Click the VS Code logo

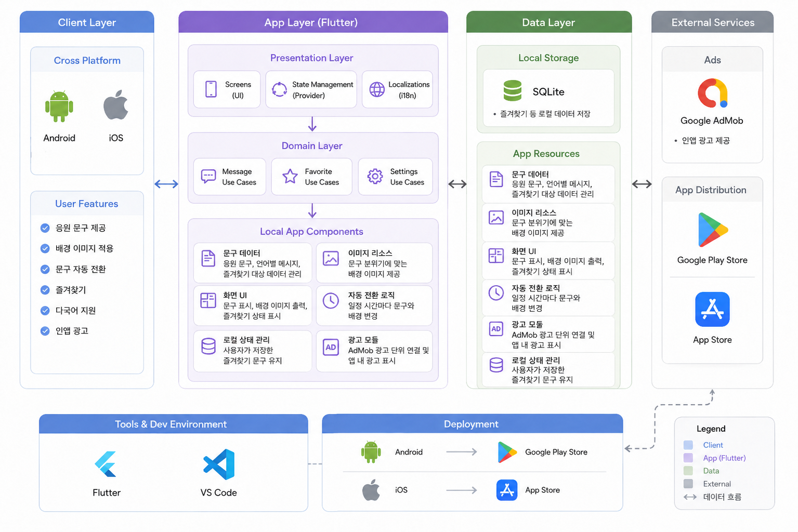pos(219,464)
